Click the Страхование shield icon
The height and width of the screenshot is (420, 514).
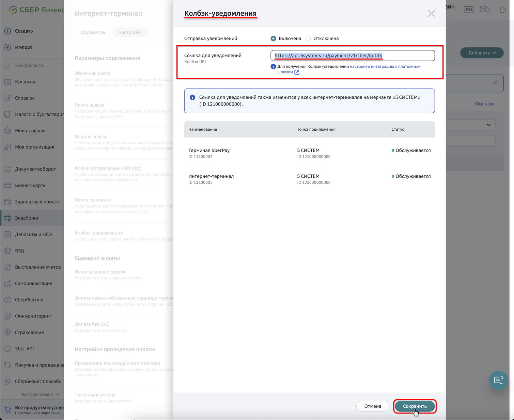[x=7, y=333]
